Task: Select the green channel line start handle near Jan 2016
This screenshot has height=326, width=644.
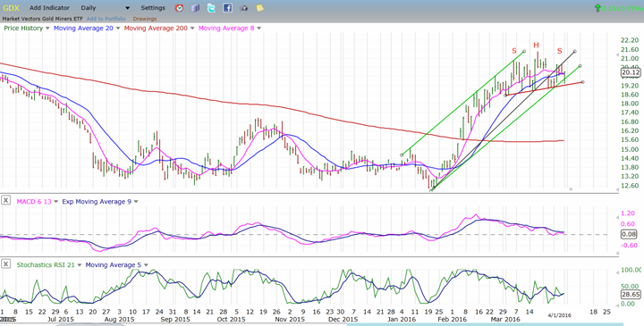Action: coord(402,155)
